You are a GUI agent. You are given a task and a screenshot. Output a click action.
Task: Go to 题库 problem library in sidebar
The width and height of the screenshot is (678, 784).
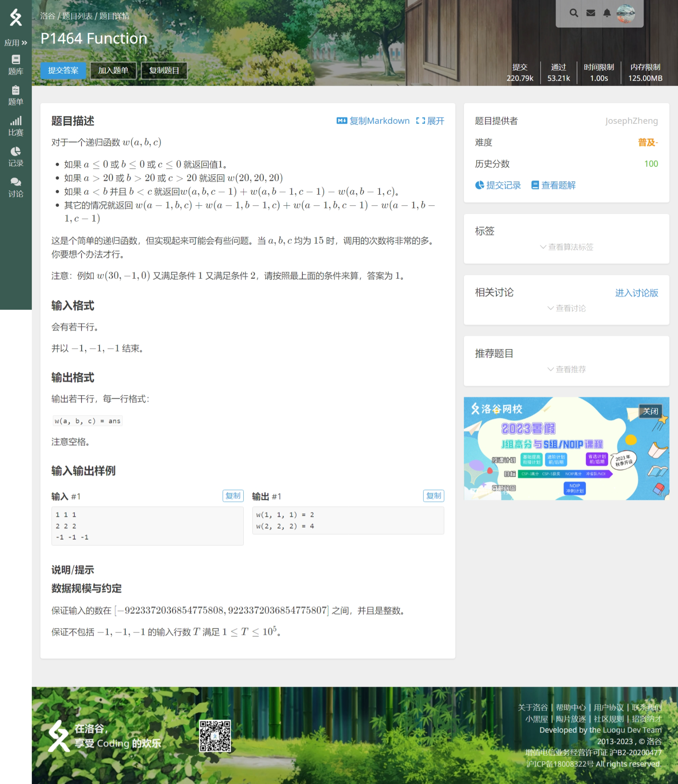coord(16,65)
